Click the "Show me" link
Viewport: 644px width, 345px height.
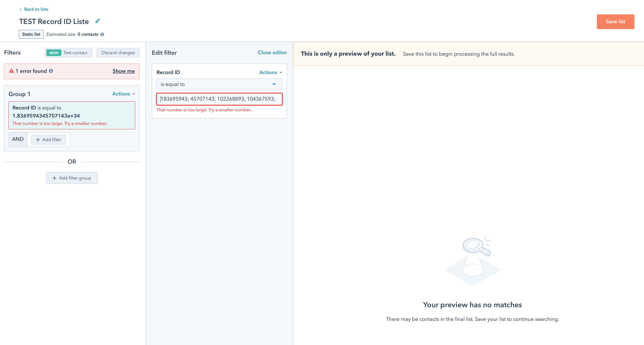coord(123,71)
